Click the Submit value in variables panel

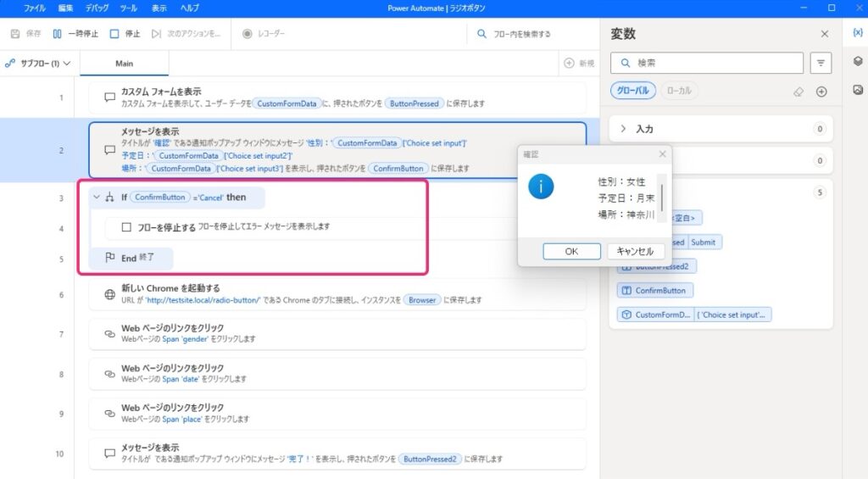703,242
